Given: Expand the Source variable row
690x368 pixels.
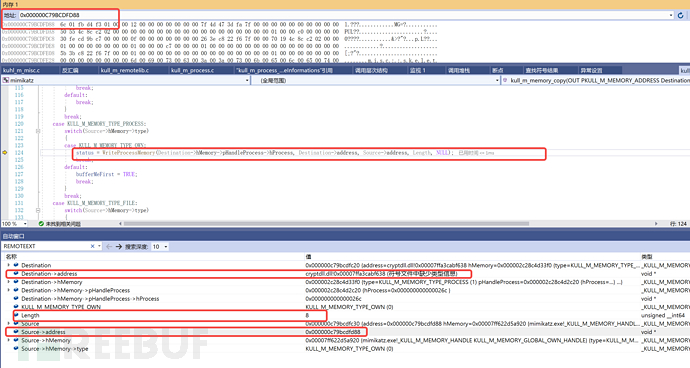Looking at the screenshot, I should pos(8,324).
